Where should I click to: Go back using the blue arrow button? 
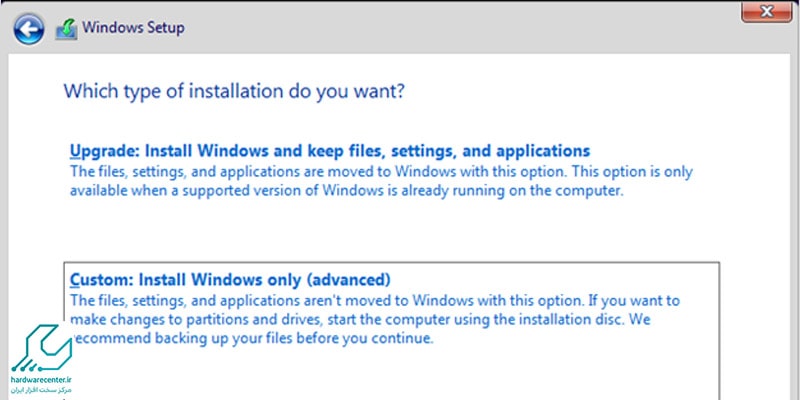tap(29, 29)
